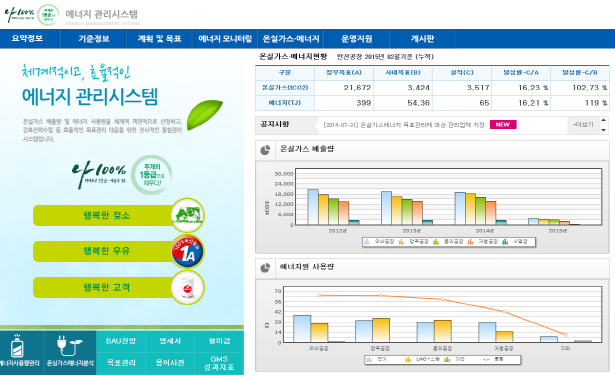Click the 온실가스(tCO2) row header
This screenshot has height=376, width=615.
point(285,87)
